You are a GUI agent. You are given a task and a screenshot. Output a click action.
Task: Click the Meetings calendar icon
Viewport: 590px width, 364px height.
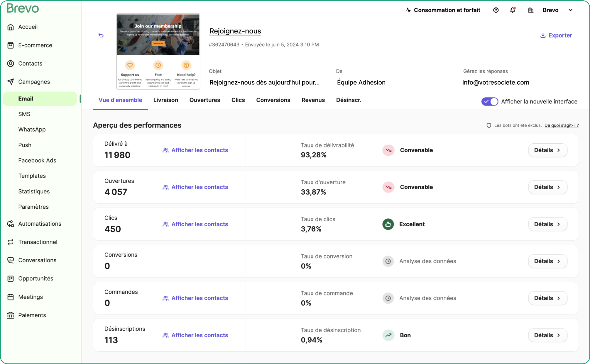click(11, 297)
